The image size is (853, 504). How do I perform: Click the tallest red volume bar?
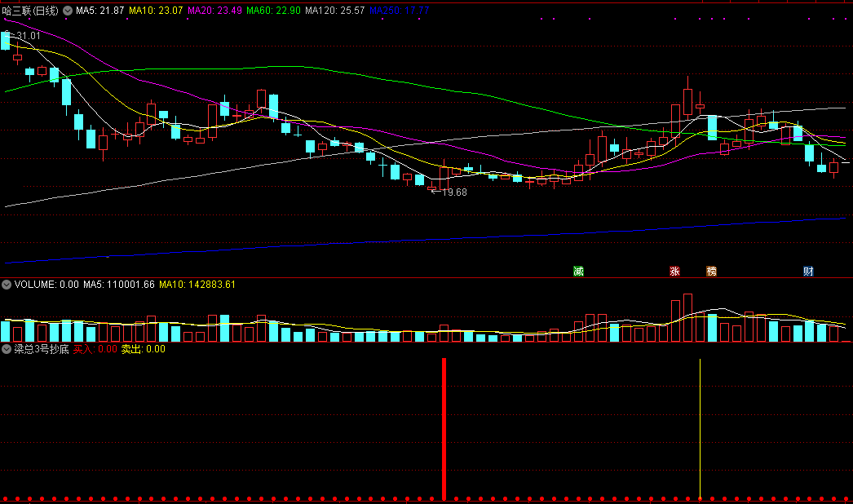coord(687,318)
